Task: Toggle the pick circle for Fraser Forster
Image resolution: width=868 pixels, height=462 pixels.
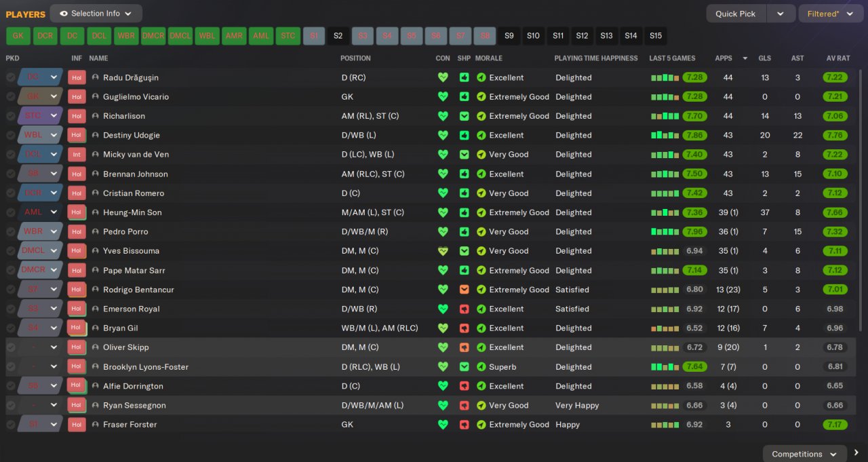Action: point(11,425)
